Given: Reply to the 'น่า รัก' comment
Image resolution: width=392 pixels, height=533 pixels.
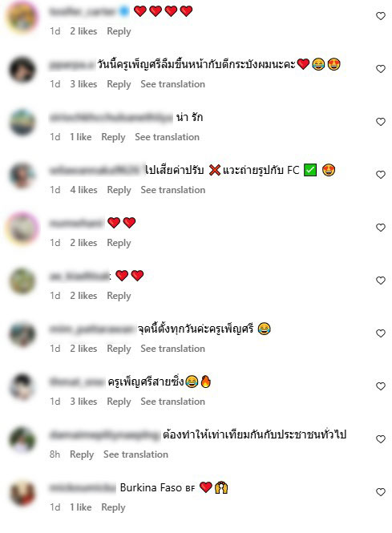Looking at the screenshot, I should [x=113, y=137].
